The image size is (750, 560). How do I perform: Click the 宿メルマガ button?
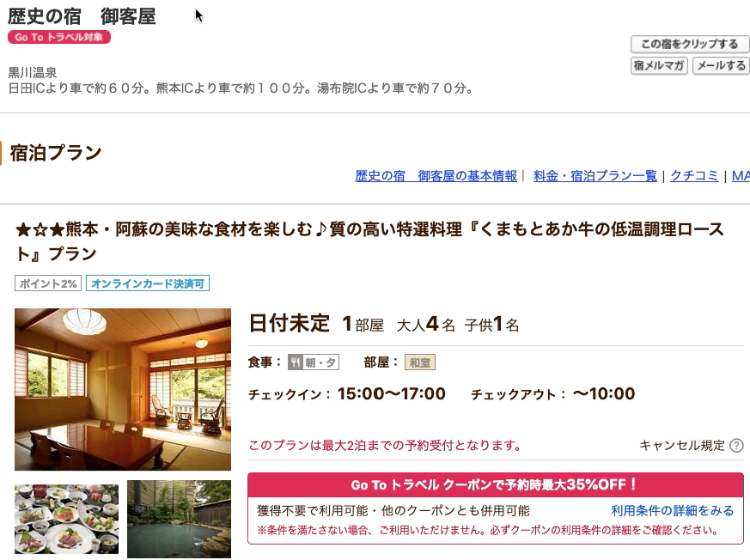point(659,65)
